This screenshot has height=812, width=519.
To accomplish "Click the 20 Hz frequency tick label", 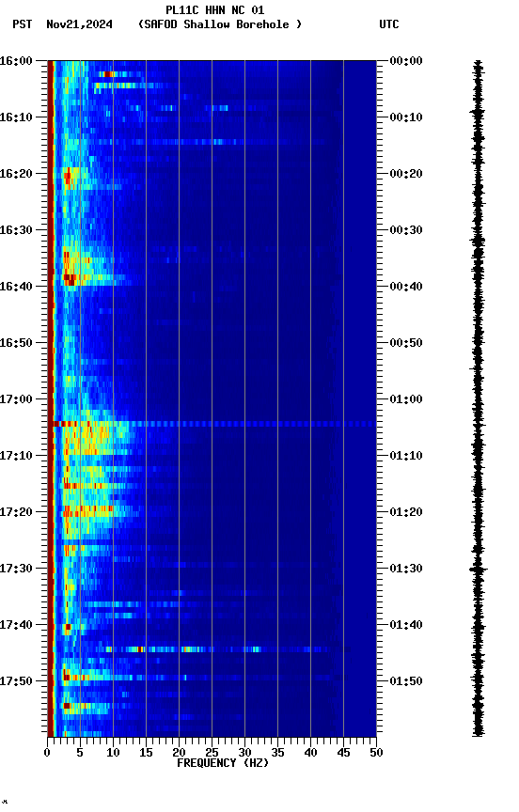I will coord(179,753).
